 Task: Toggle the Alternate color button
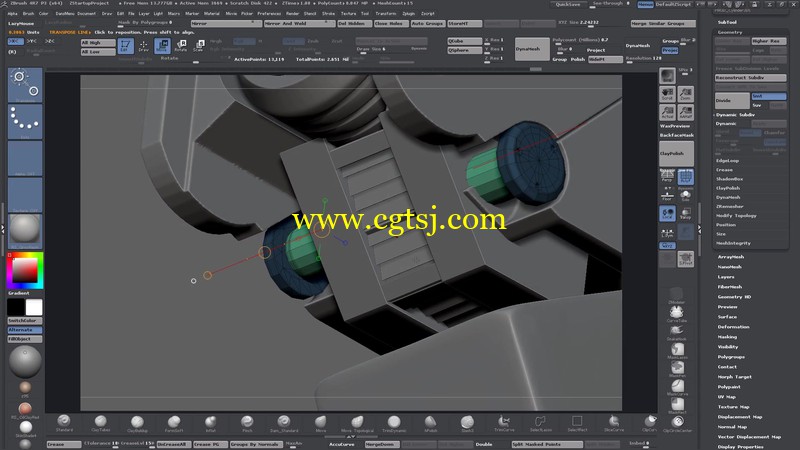pyautogui.click(x=25, y=330)
